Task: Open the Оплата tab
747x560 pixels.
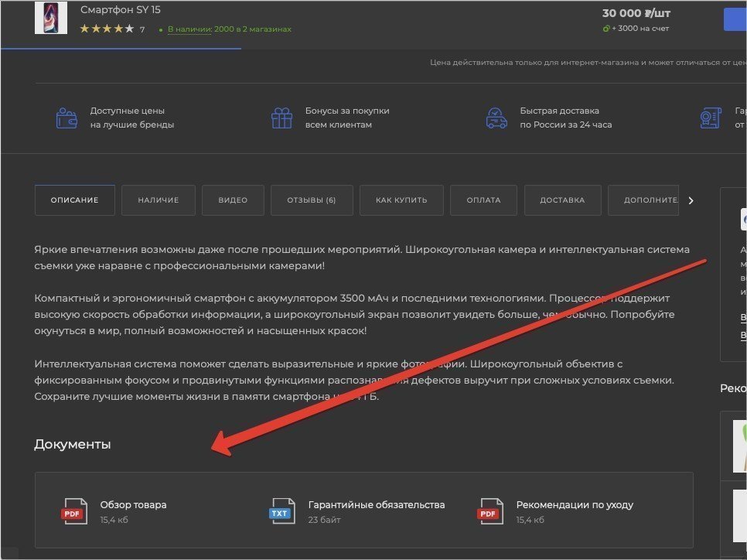Action: tap(484, 200)
